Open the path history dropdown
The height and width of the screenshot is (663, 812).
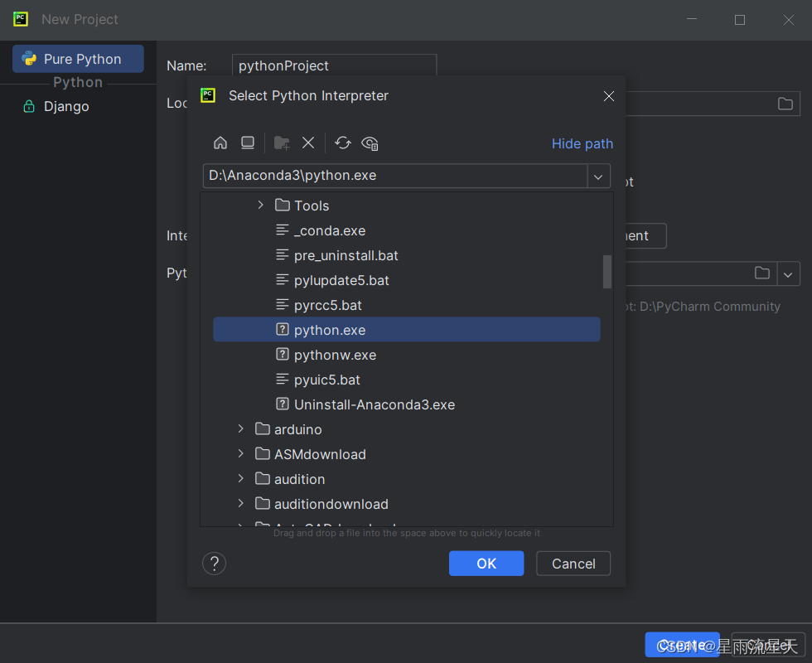click(598, 176)
